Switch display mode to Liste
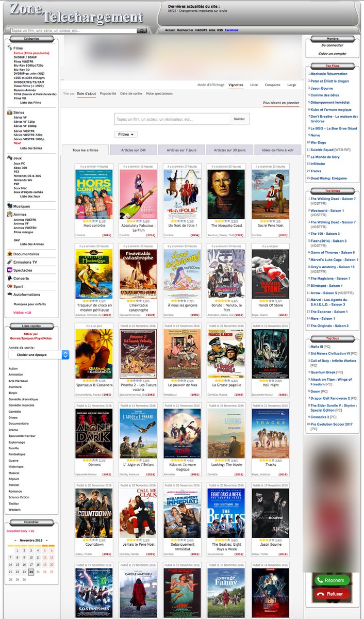The height and width of the screenshot is (619, 364). point(254,85)
